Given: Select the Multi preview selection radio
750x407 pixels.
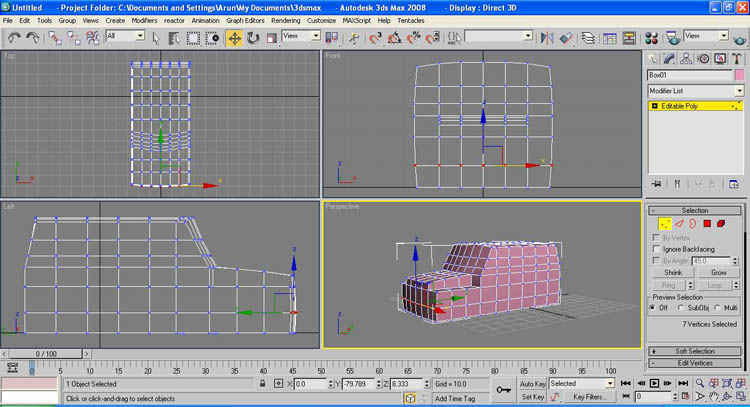Looking at the screenshot, I should tap(717, 308).
